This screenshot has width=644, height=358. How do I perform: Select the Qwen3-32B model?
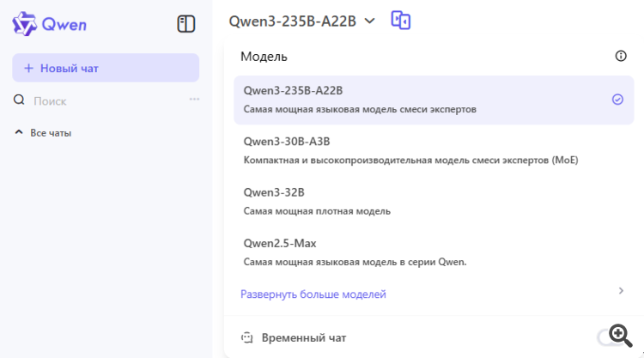point(274,192)
